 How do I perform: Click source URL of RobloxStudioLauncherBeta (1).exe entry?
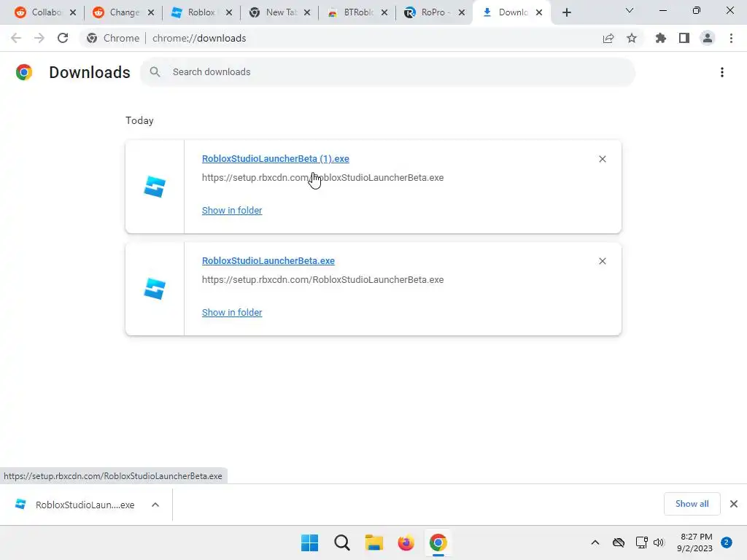point(322,178)
